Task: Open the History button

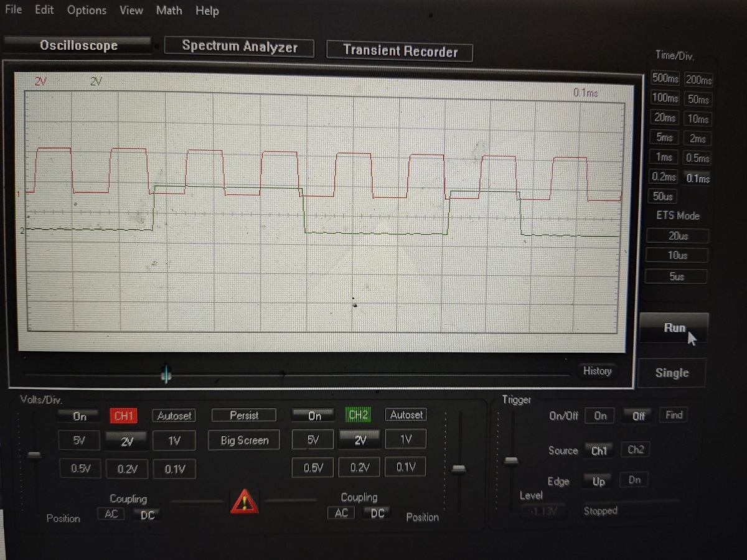Action: 597,371
